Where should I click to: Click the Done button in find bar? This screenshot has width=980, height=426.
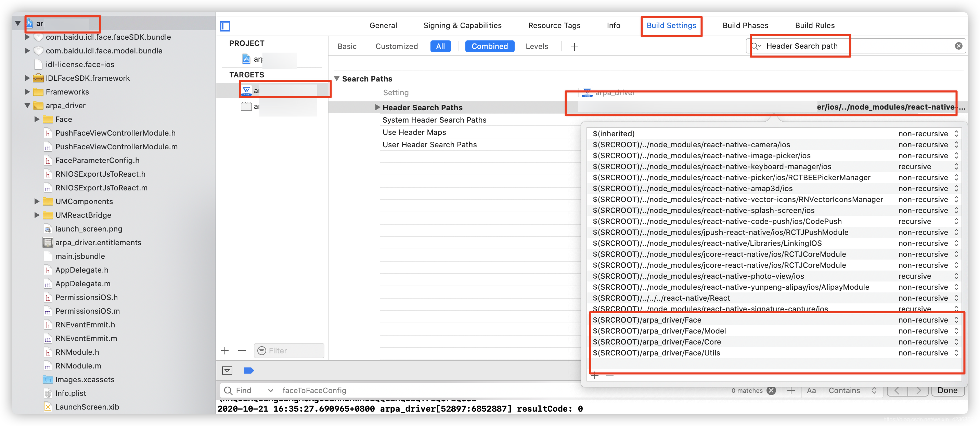point(947,390)
